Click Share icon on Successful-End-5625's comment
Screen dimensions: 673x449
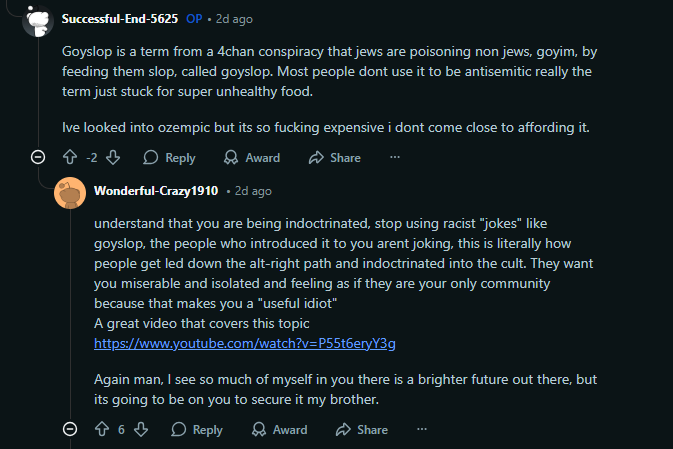[316, 157]
